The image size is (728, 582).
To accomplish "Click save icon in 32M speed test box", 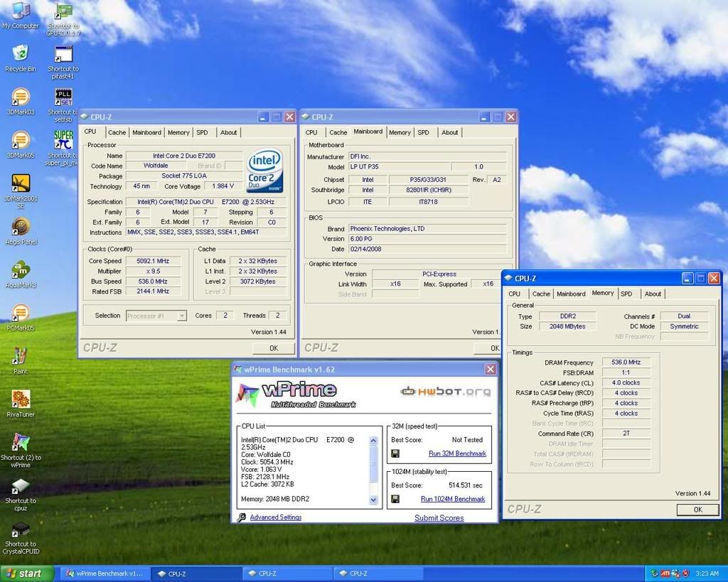I will pos(395,453).
